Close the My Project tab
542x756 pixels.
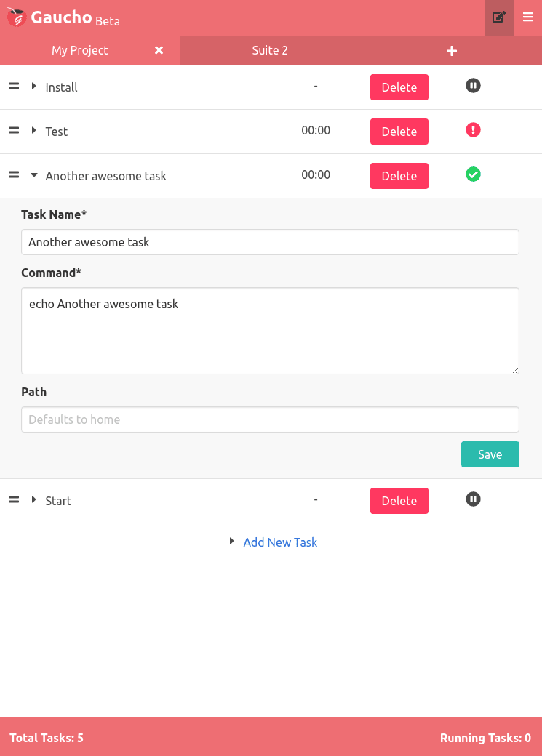click(x=159, y=50)
